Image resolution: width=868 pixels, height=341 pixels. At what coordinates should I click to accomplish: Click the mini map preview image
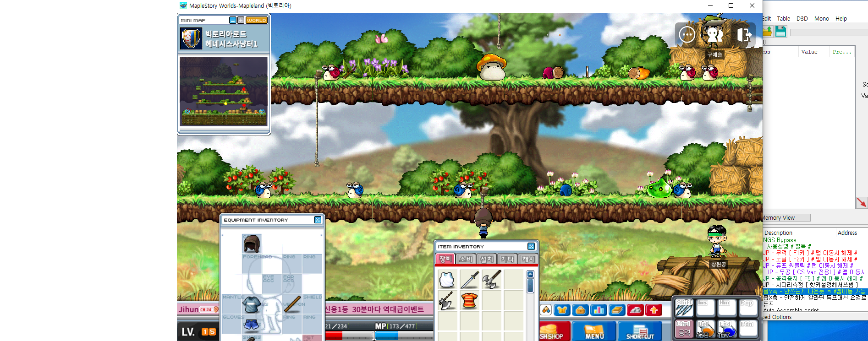coord(224,91)
